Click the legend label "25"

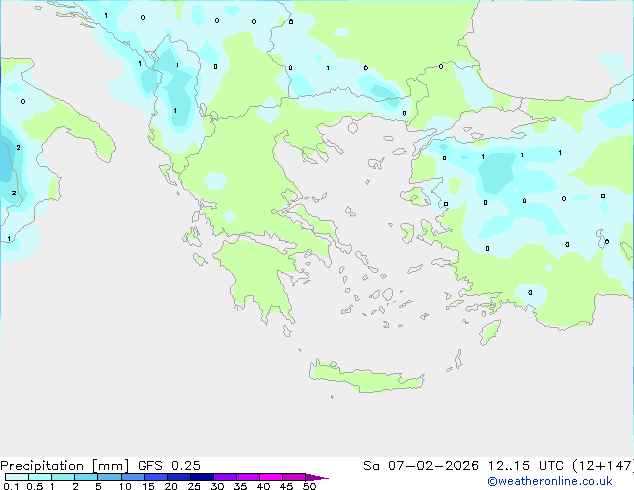(x=194, y=486)
